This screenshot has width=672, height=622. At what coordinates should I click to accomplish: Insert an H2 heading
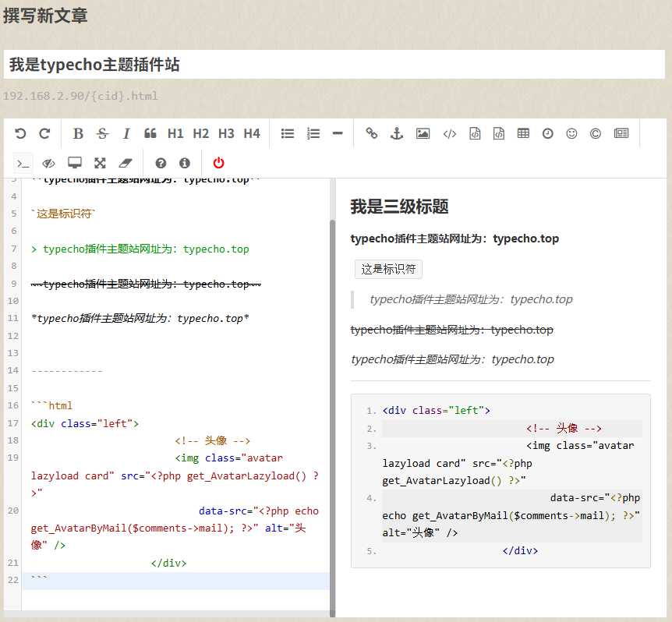point(200,133)
